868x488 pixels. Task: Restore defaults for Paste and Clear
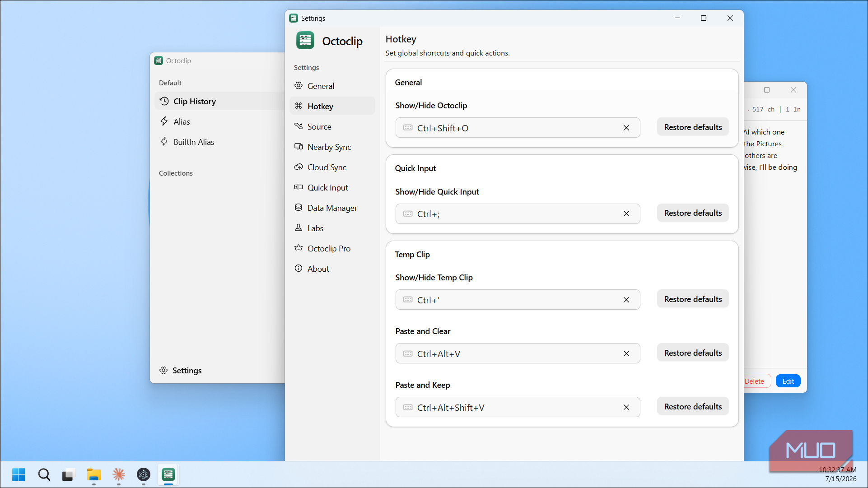coord(693,353)
